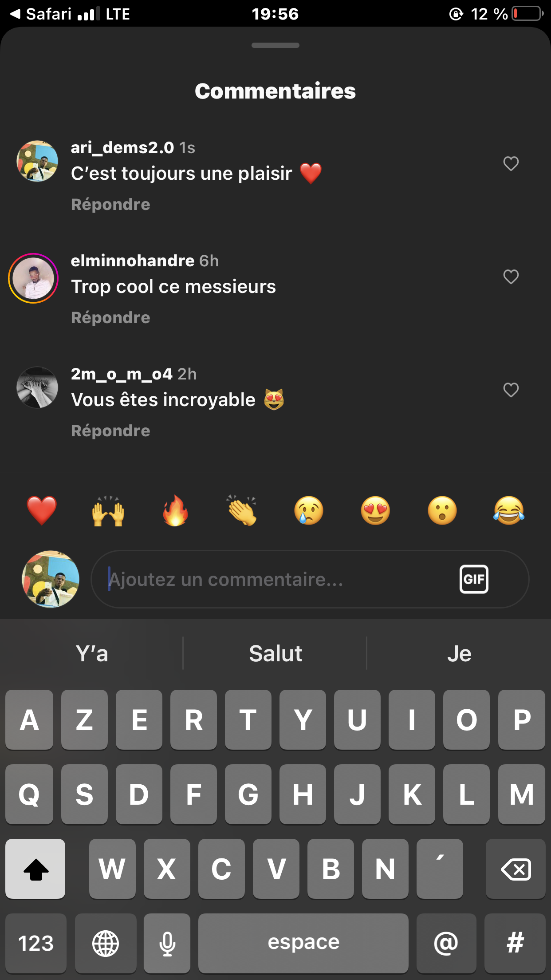
Task: Like elminnohandre's comment heart icon
Action: pos(511,277)
